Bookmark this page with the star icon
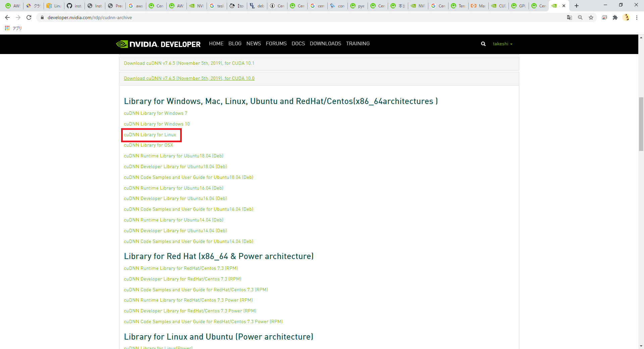 pyautogui.click(x=591, y=17)
